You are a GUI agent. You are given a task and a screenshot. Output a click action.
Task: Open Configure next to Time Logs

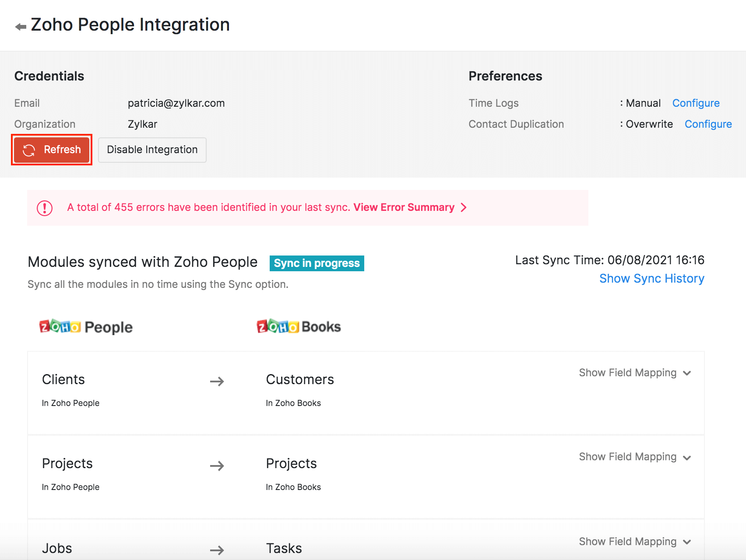(696, 103)
